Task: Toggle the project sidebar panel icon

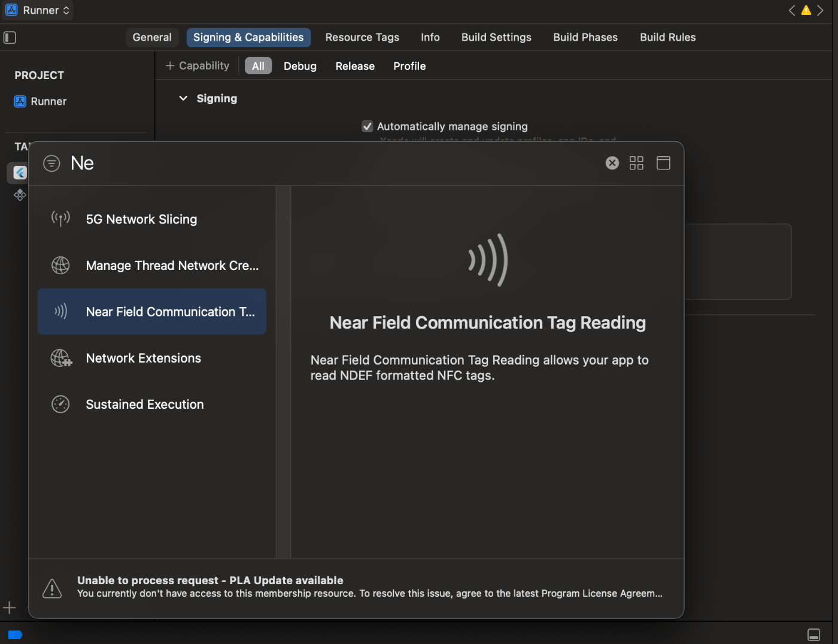Action: (x=10, y=38)
